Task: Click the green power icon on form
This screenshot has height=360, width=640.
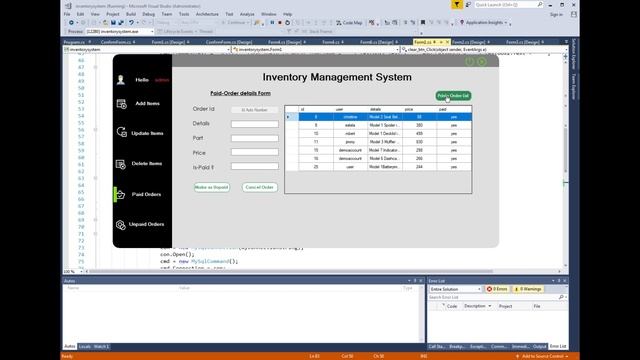Action: pyautogui.click(x=470, y=61)
